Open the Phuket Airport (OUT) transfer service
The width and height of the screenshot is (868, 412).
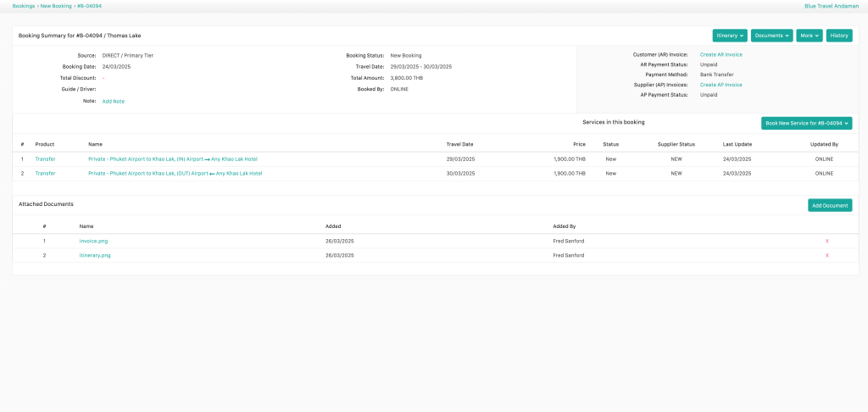click(175, 173)
